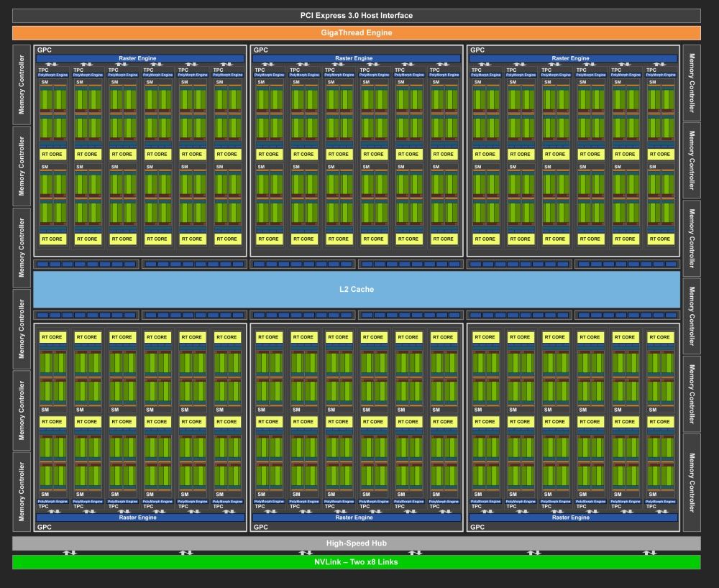Click the first PolyMorph Engine in the top-middle GPC

tap(269, 75)
